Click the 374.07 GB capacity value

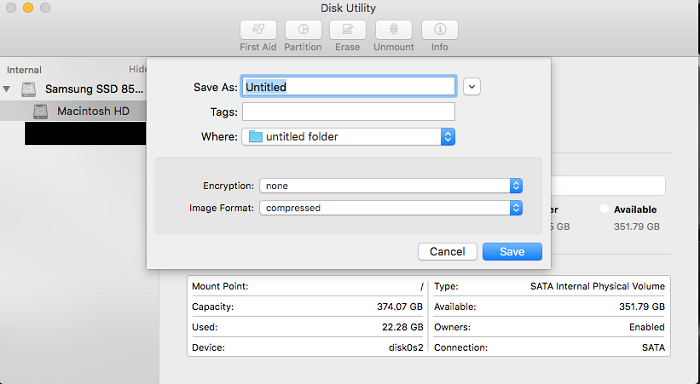400,307
